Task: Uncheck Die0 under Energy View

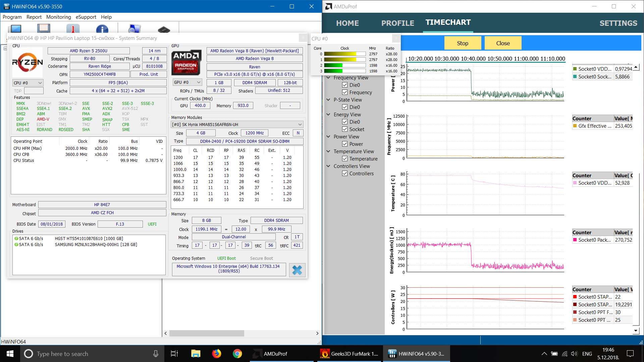Action: (344, 122)
